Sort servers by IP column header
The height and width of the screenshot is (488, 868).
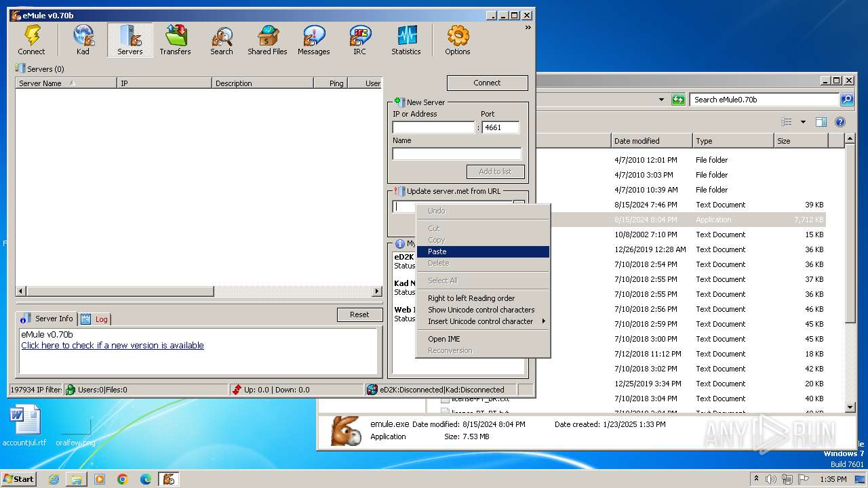[x=164, y=83]
